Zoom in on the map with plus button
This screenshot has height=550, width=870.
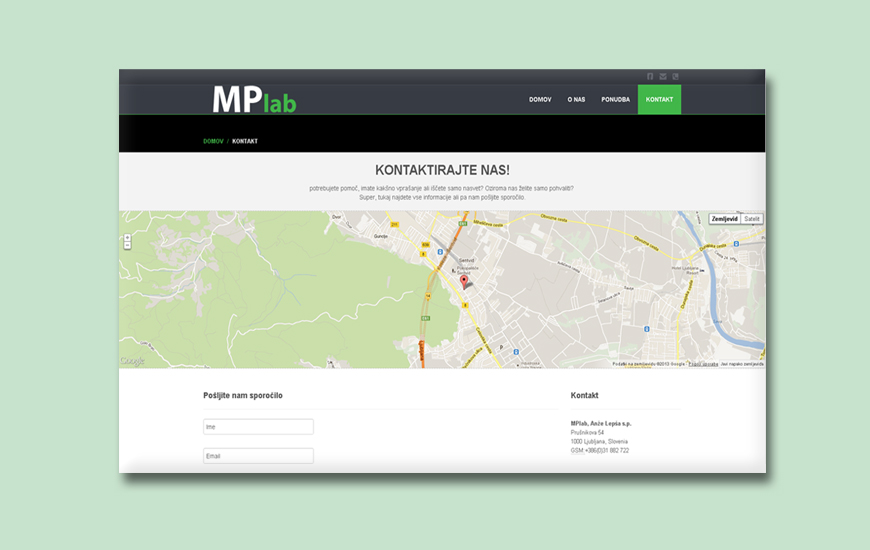(127, 238)
